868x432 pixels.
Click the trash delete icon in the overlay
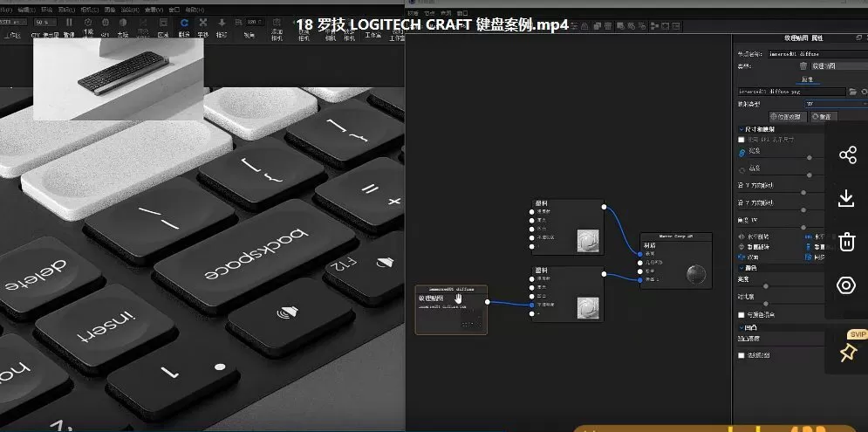tap(848, 242)
